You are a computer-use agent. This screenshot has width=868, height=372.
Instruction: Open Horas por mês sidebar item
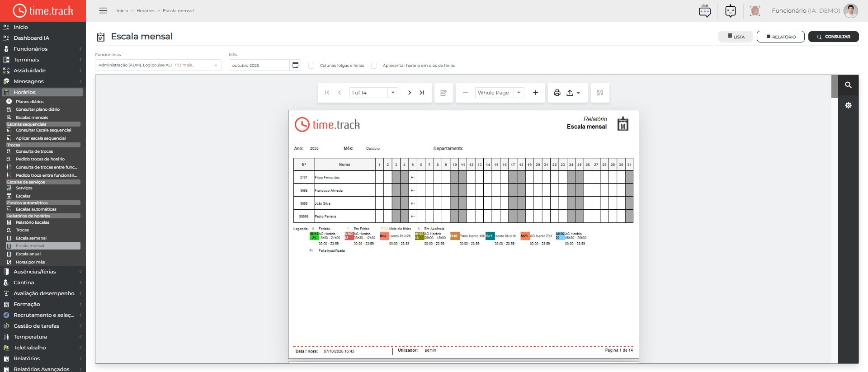(30, 262)
